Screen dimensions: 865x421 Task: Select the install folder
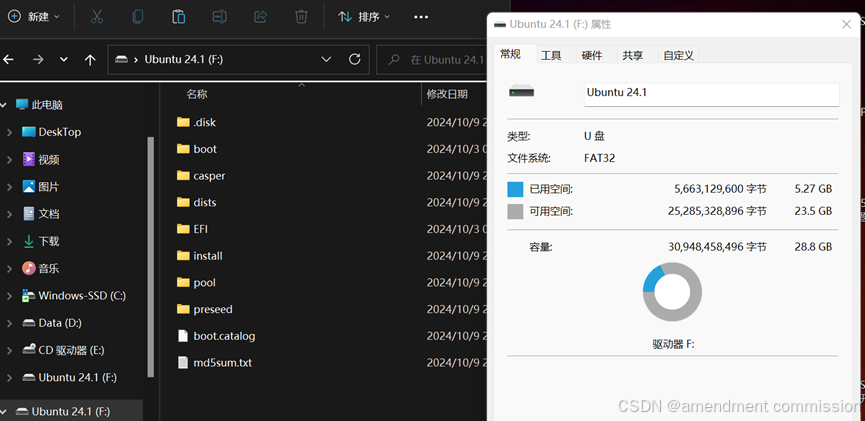pyautogui.click(x=200, y=256)
